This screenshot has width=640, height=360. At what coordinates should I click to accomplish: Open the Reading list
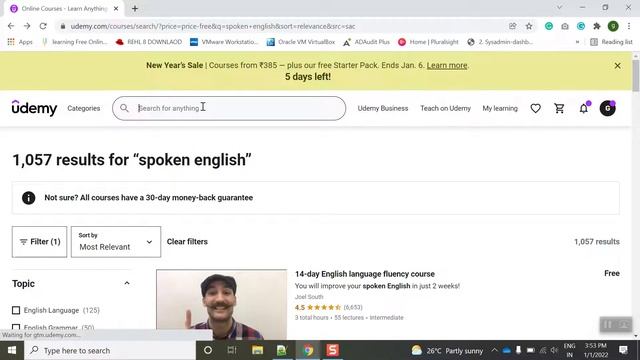pos(611,42)
